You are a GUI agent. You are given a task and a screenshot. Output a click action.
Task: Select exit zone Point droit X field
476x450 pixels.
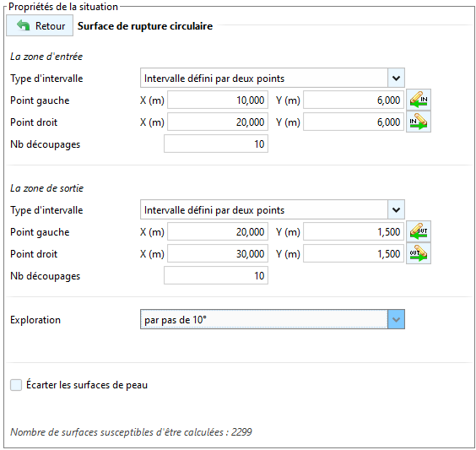tap(218, 253)
